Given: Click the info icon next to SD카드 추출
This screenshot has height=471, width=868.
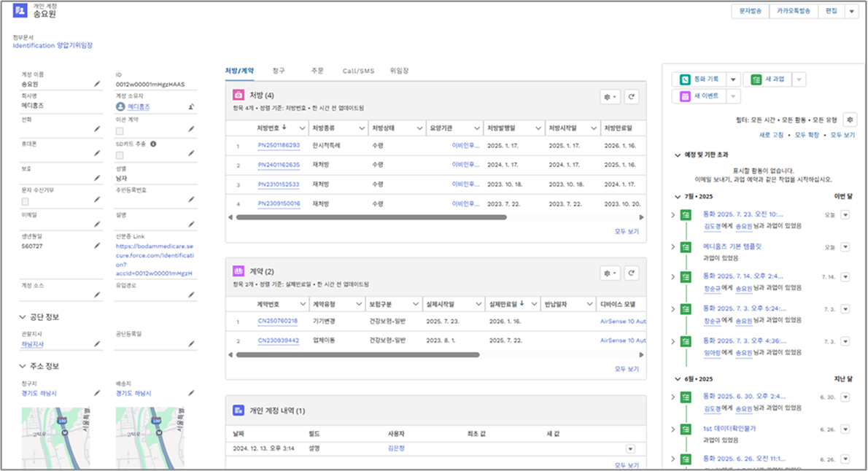Looking at the screenshot, I should (153, 144).
